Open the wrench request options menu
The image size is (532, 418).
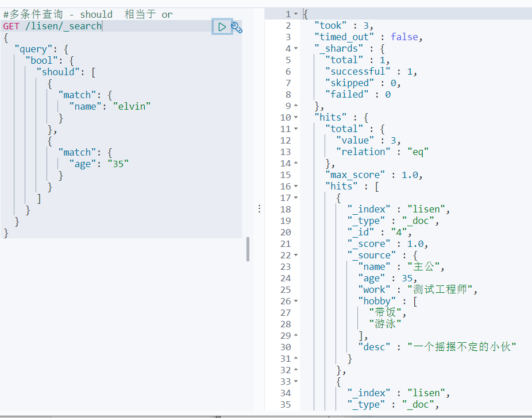click(x=237, y=27)
